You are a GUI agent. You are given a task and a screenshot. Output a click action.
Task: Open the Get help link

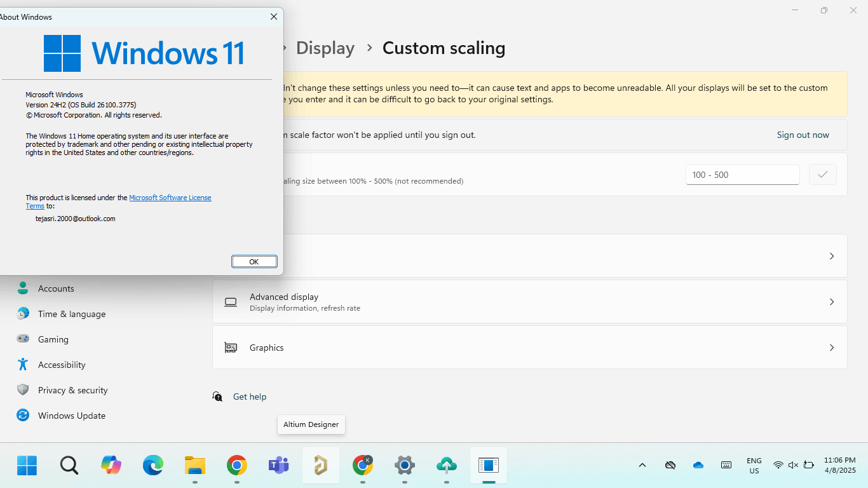(x=250, y=396)
